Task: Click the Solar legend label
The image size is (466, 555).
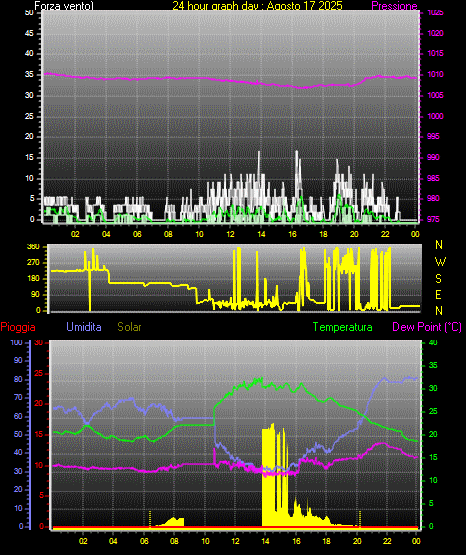Action: tap(129, 327)
